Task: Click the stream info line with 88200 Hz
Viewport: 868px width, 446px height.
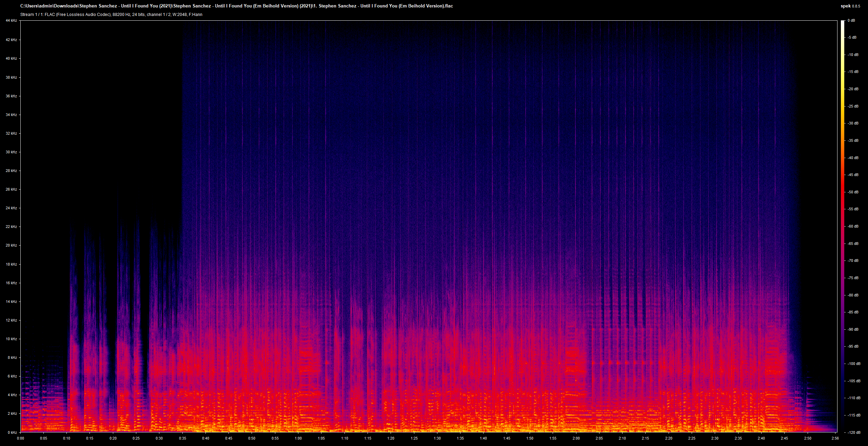Action: [x=111, y=15]
